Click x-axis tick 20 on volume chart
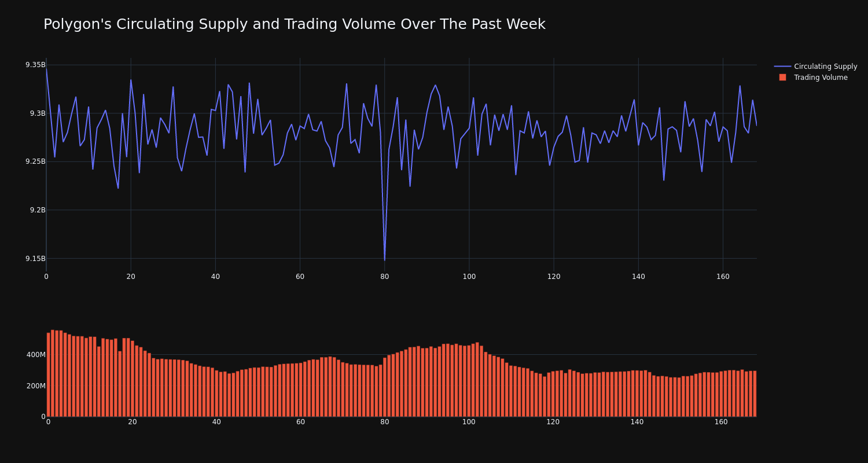The image size is (868, 463). tap(133, 422)
